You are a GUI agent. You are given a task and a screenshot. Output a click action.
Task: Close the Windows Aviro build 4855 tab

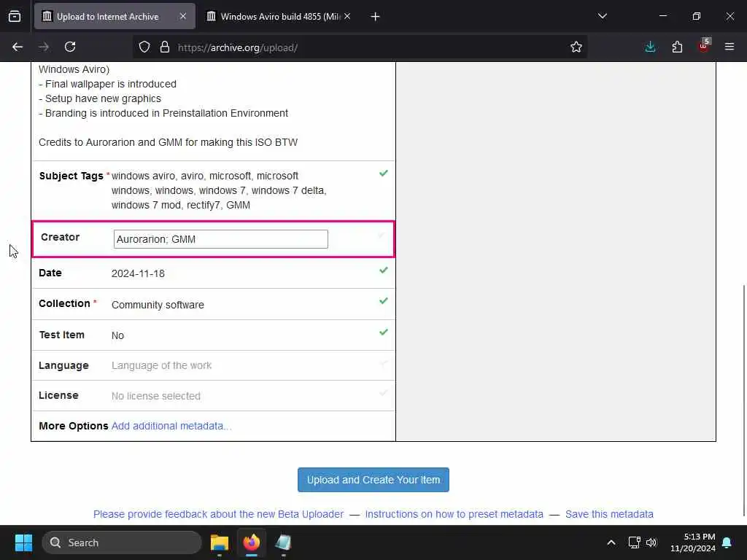[347, 16]
